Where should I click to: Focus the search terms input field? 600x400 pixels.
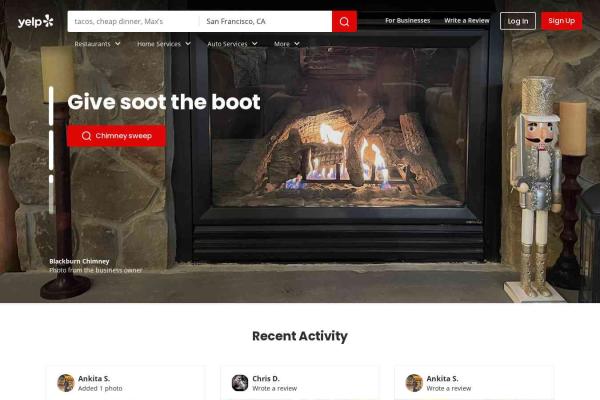(x=133, y=21)
